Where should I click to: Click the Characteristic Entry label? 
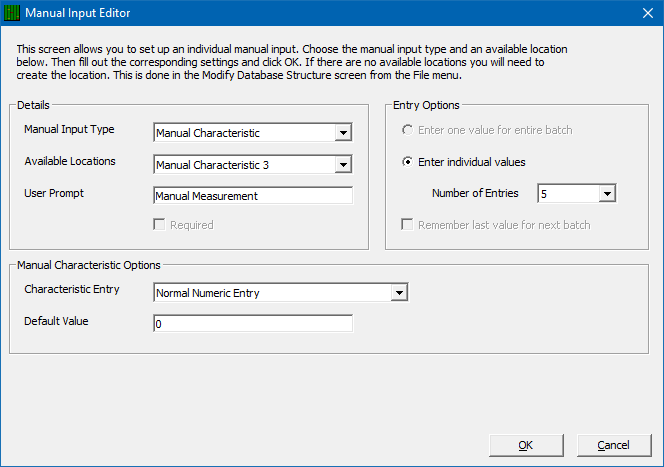tap(72, 289)
